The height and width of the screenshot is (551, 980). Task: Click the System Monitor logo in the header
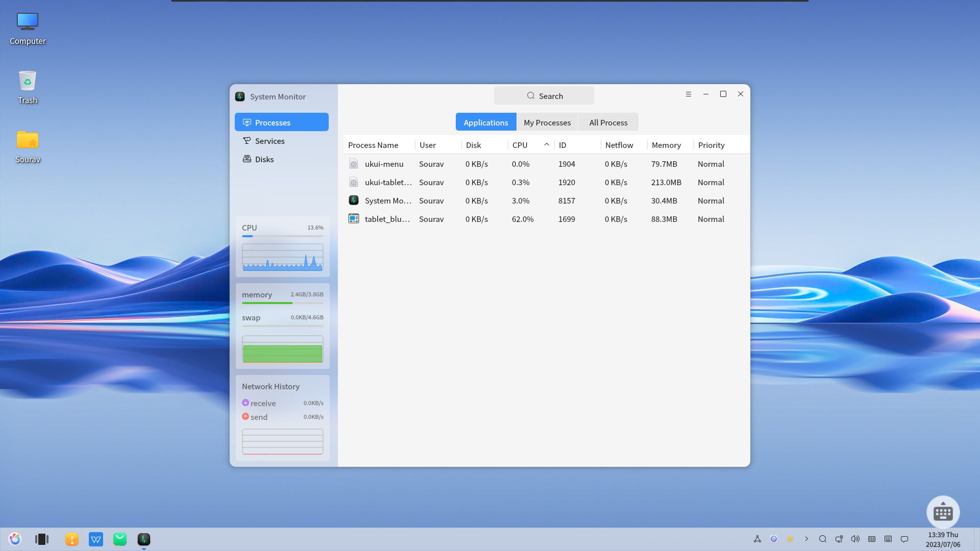(239, 96)
